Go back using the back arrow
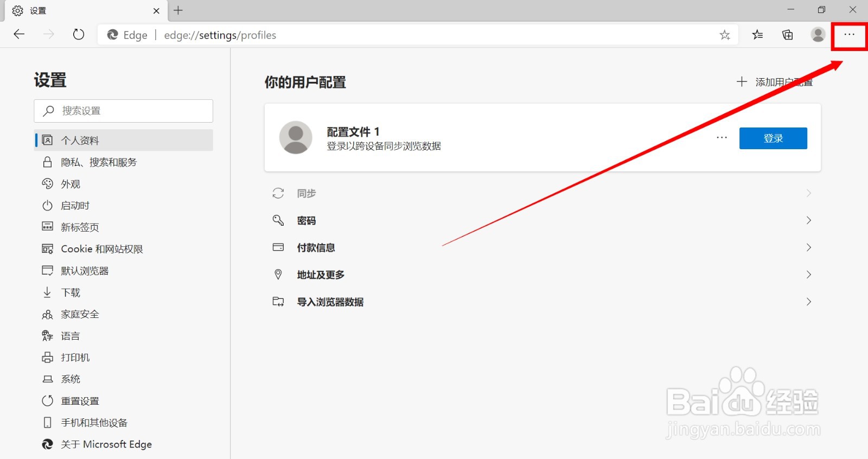This screenshot has width=868, height=459. (x=19, y=35)
